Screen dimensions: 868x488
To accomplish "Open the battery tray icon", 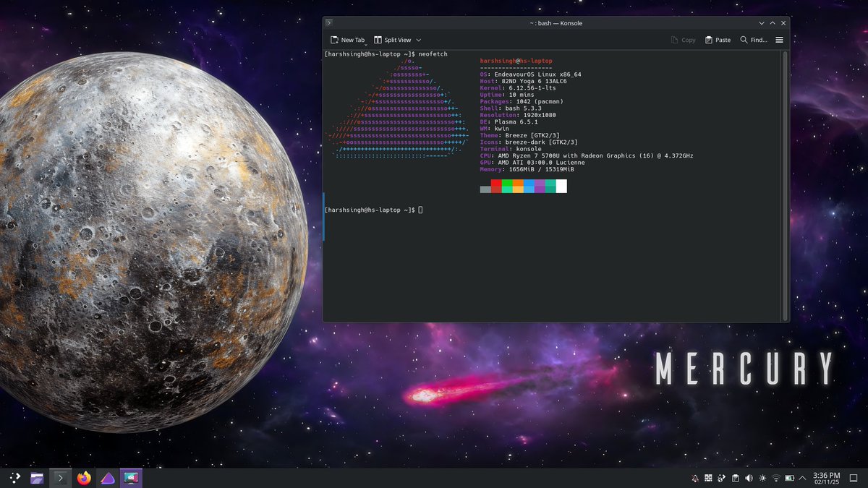I will pos(790,479).
